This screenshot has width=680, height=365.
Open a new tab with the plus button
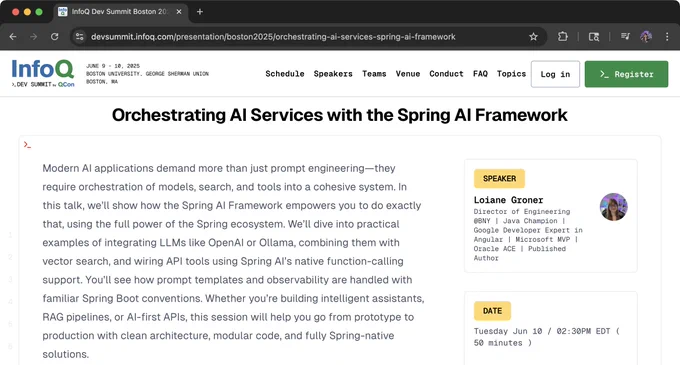200,12
